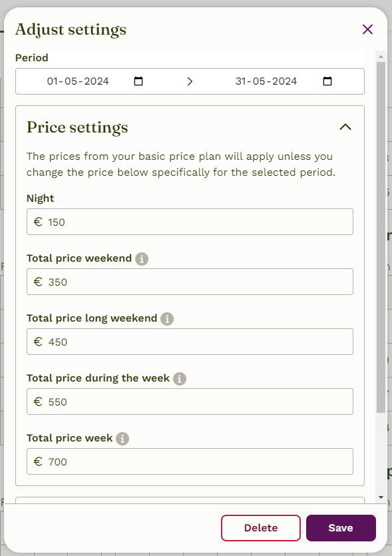
Task: Edit the Total price week field
Action: [x=190, y=461]
